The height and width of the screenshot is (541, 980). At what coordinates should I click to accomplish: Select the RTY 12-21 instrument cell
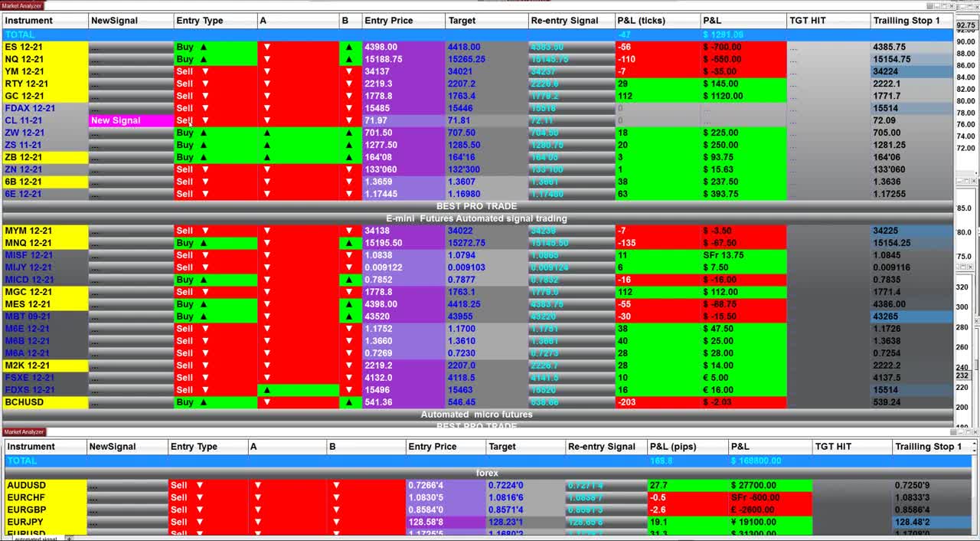point(46,84)
